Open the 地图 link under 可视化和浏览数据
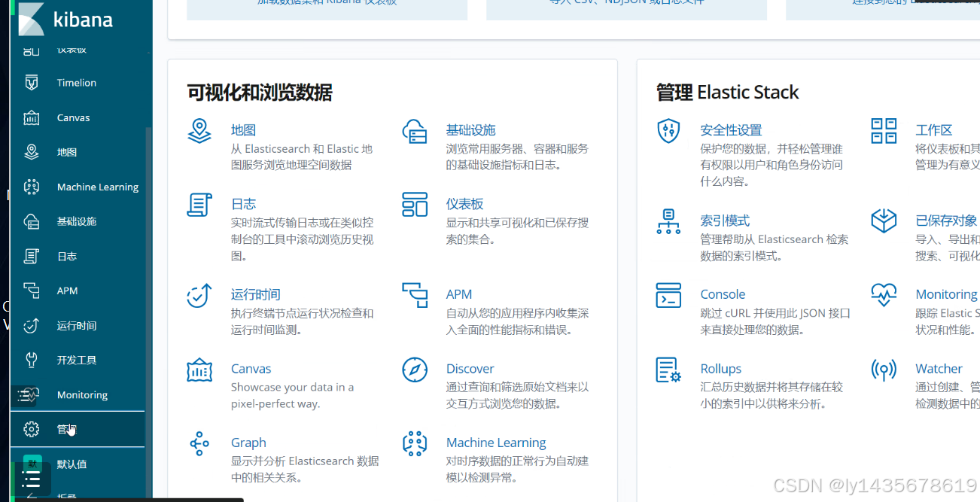 pyautogui.click(x=243, y=130)
